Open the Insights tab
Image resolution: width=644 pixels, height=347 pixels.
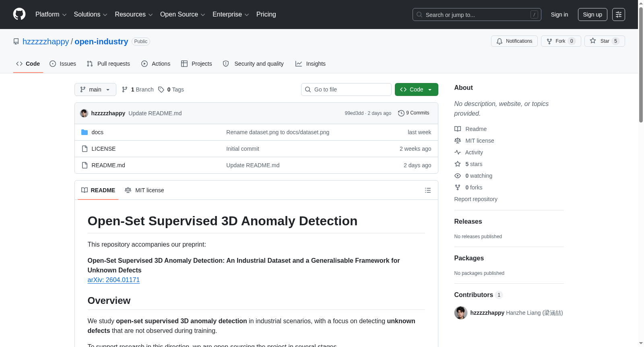310,64
